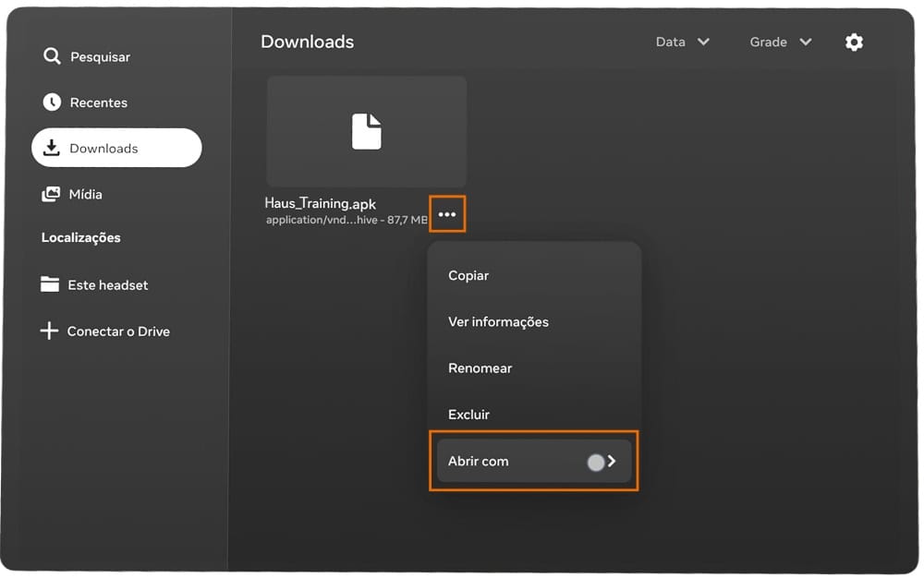
Task: Click the Downloads arrow icon in sidebar
Action: point(52,148)
